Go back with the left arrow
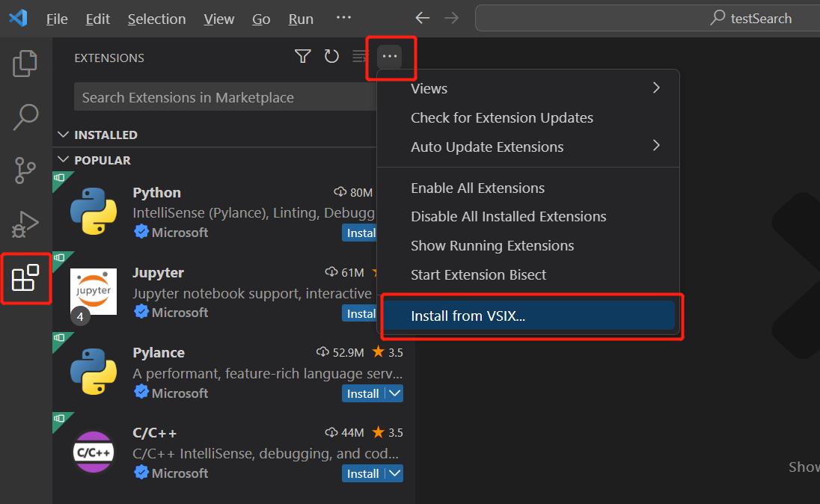Image resolution: width=820 pixels, height=504 pixels. [x=423, y=18]
